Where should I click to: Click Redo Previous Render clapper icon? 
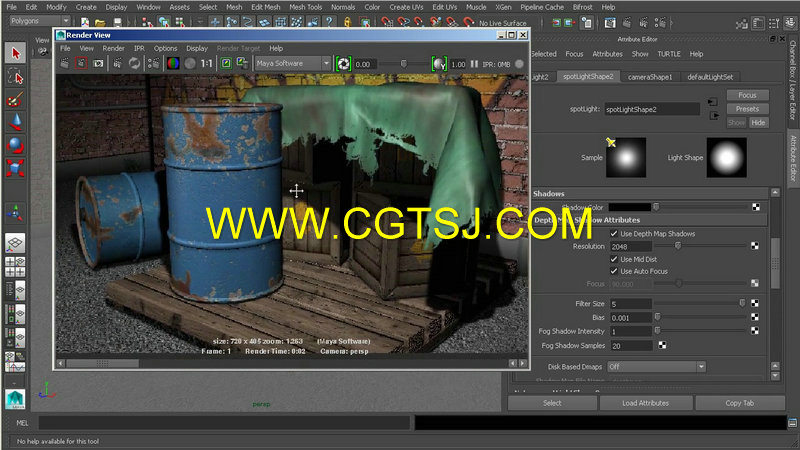coord(65,63)
